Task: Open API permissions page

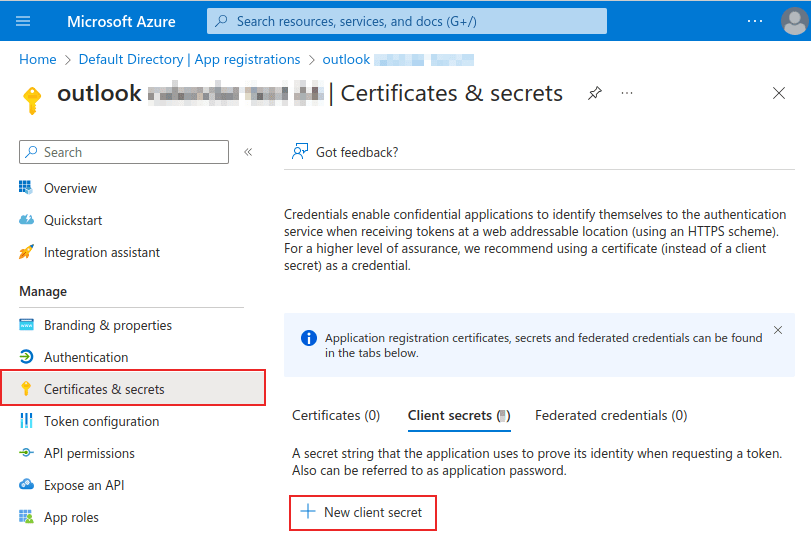Action: [89, 453]
